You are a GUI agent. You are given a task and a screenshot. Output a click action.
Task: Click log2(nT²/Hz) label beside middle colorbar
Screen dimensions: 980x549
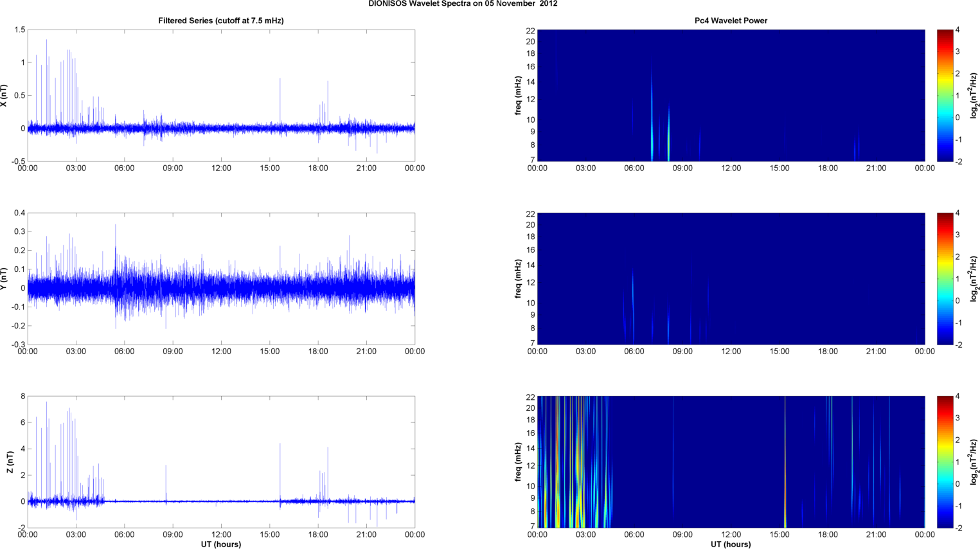(974, 279)
